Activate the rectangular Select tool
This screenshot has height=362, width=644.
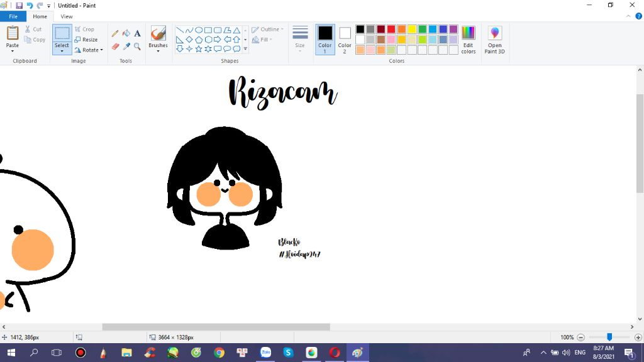click(x=62, y=33)
